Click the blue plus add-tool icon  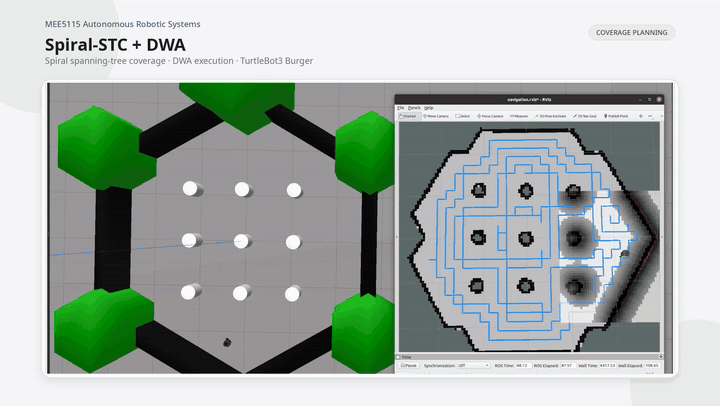point(641,116)
